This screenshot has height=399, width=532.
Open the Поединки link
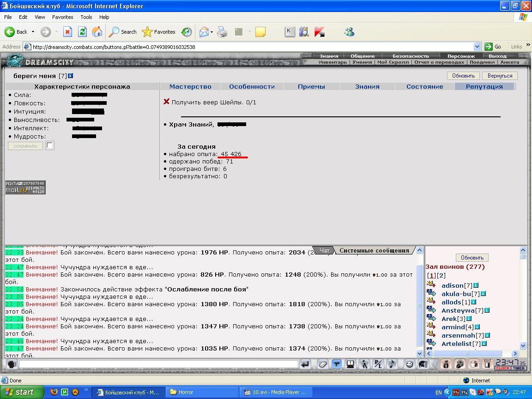(x=482, y=62)
